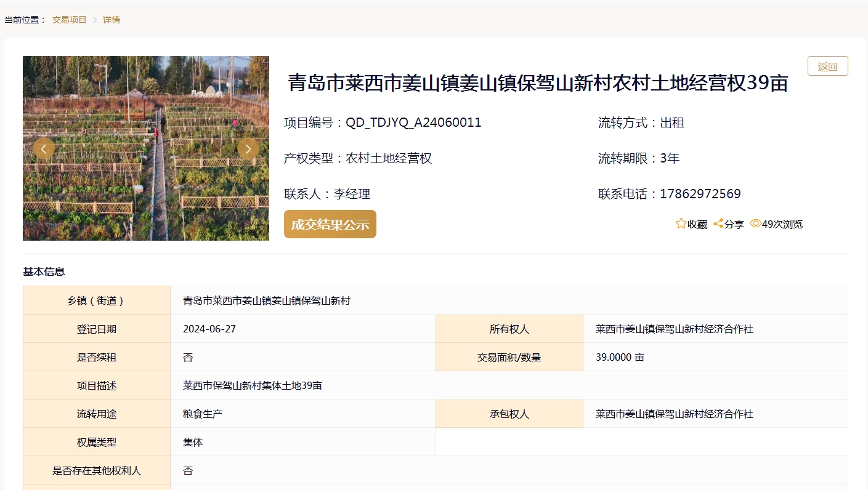Click the 项目描述 label cell
Viewport: 868px width, 490px height.
97,385
